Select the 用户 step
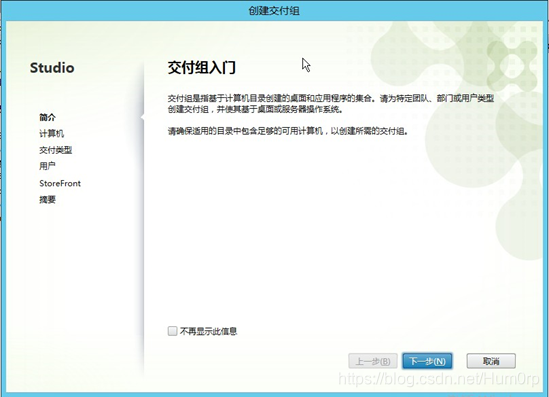The height and width of the screenshot is (397, 549). pos(47,166)
